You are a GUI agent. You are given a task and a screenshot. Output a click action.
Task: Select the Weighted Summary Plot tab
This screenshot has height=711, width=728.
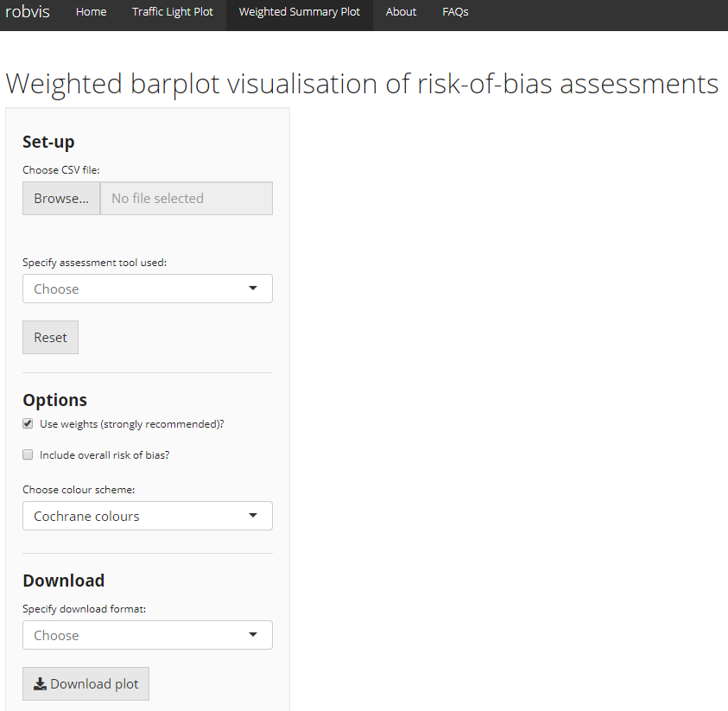point(299,12)
